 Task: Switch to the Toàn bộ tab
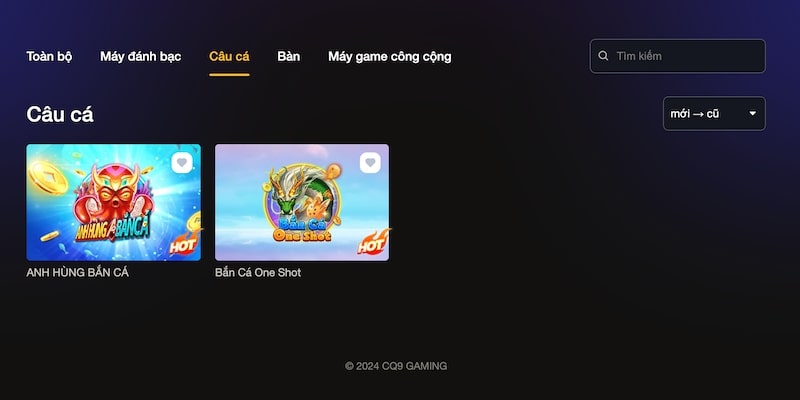click(49, 56)
